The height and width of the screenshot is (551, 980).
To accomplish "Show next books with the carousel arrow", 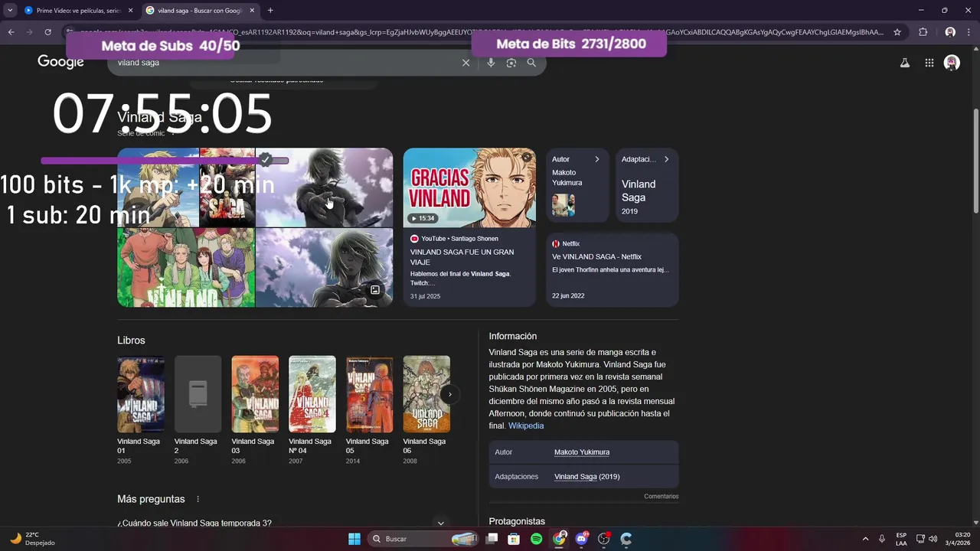I will click(x=450, y=394).
